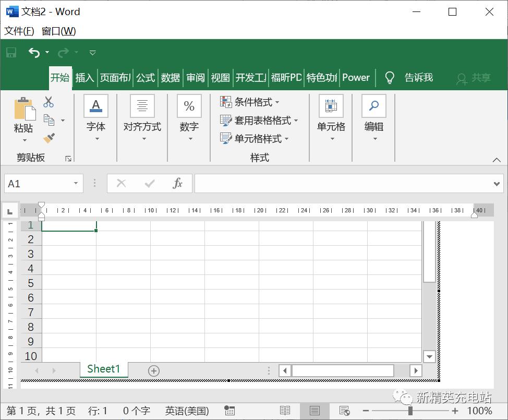Toggle Read Mode in status bar

pyautogui.click(x=285, y=411)
